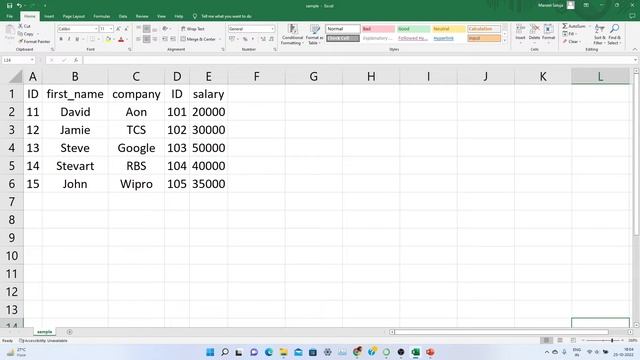Switch to the Page Layout tab

73,16
